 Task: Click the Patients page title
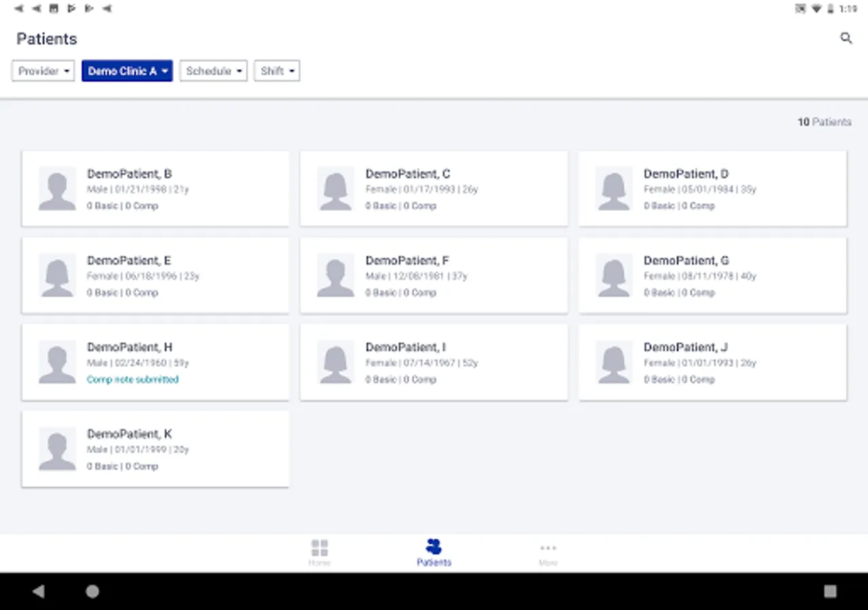[x=47, y=39]
